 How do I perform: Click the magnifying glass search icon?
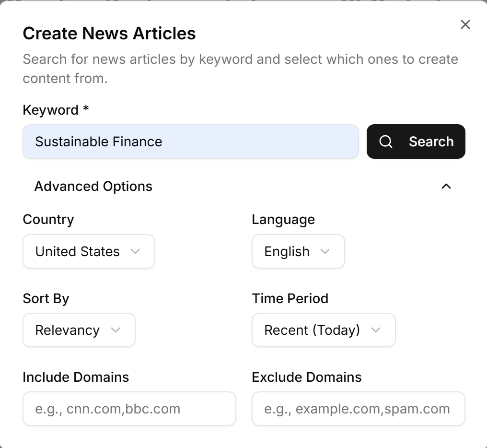[x=386, y=141]
